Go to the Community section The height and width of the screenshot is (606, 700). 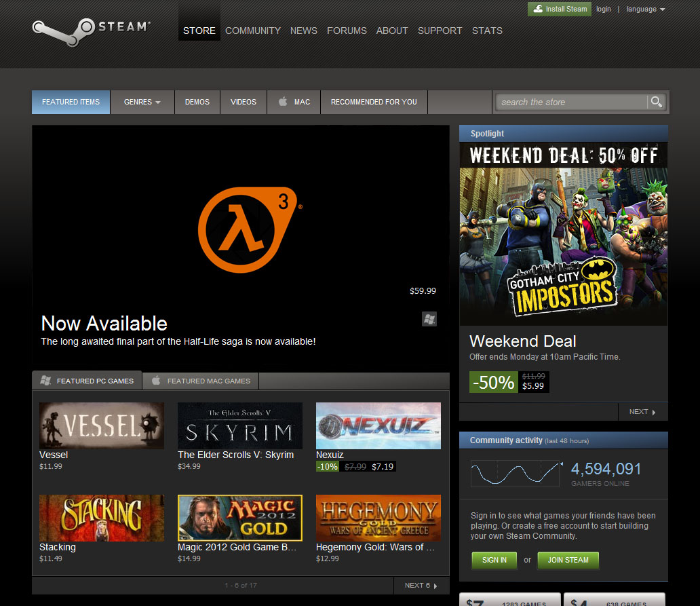[253, 31]
